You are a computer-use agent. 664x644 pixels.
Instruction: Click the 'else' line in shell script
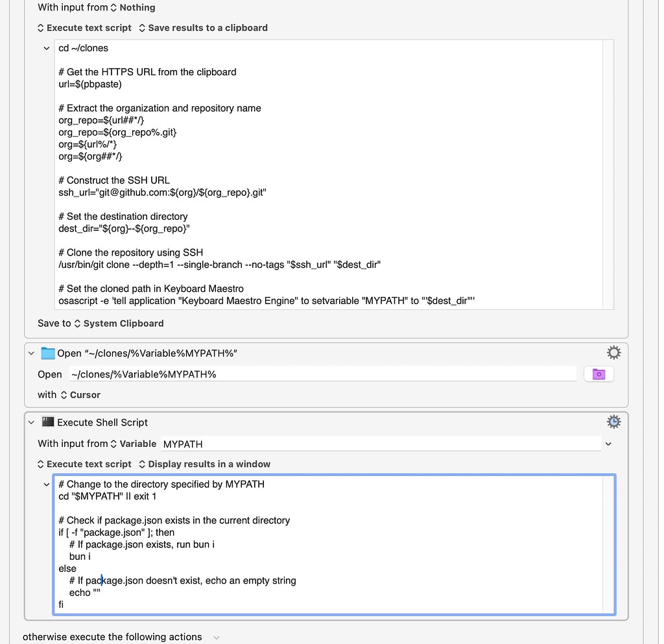[x=67, y=569]
